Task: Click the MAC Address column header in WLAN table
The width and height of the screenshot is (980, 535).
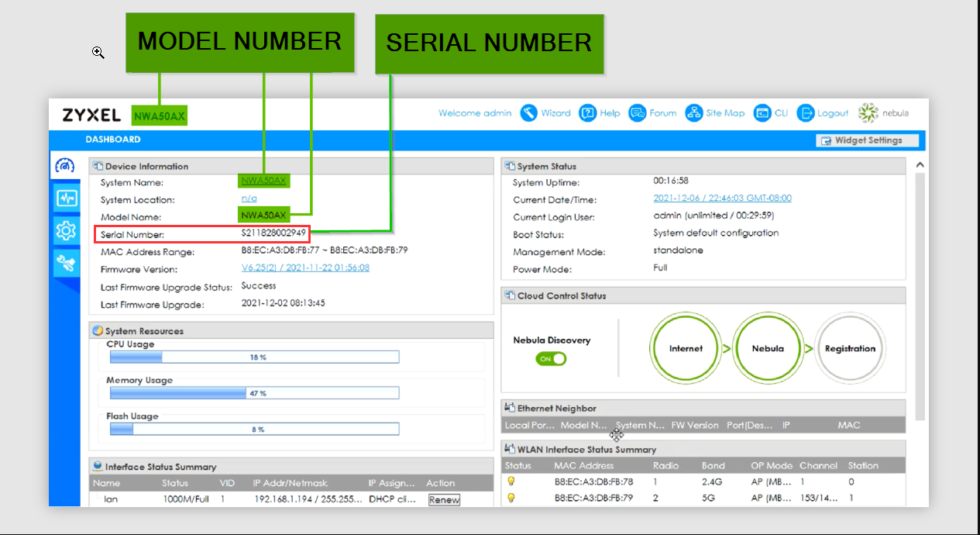Action: [583, 465]
